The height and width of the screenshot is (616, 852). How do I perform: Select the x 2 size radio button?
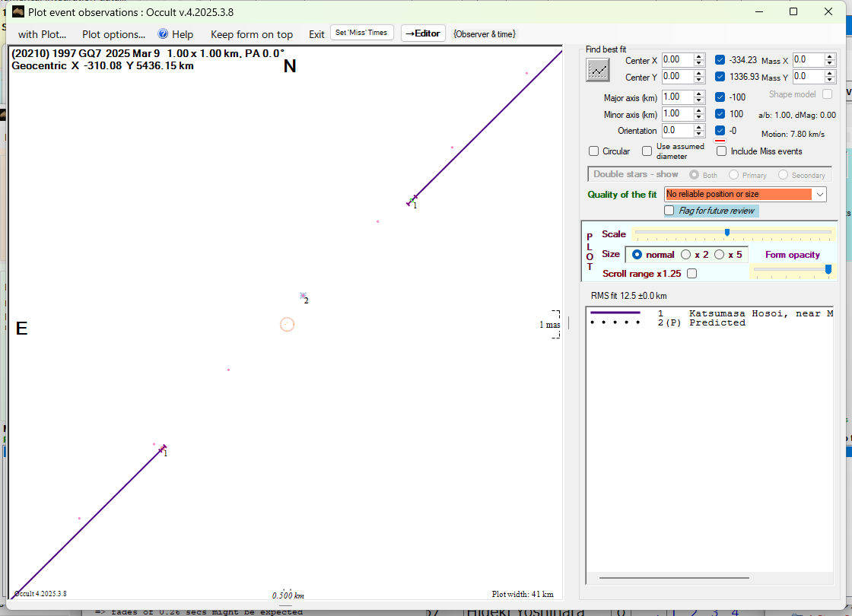(x=686, y=255)
